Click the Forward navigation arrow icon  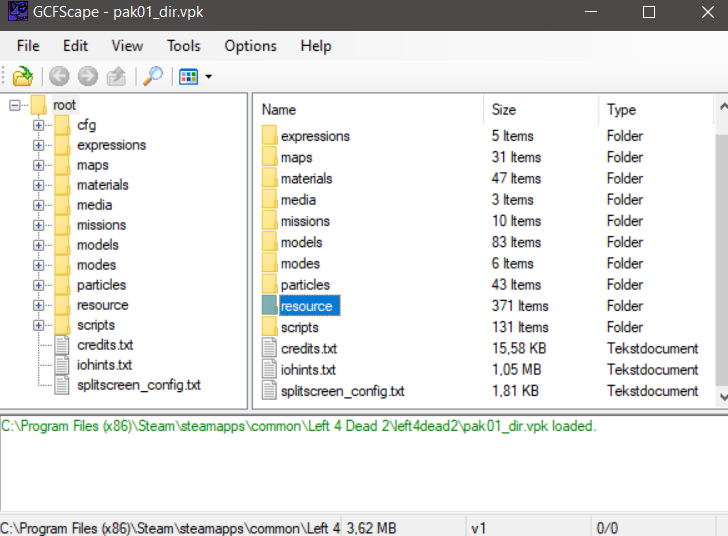pos(88,76)
